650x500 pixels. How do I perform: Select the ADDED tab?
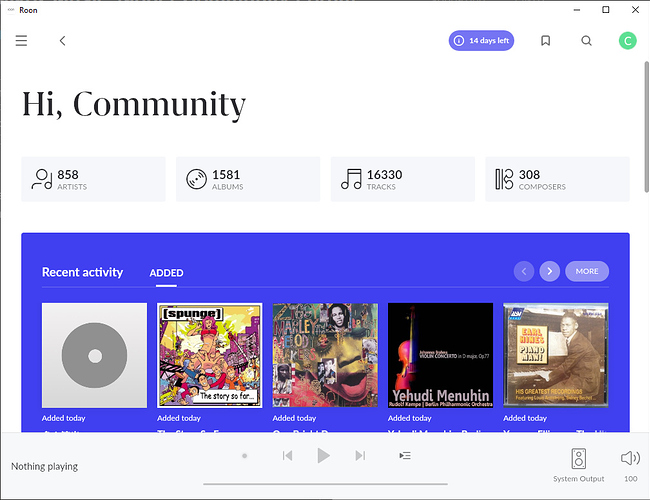pos(166,272)
